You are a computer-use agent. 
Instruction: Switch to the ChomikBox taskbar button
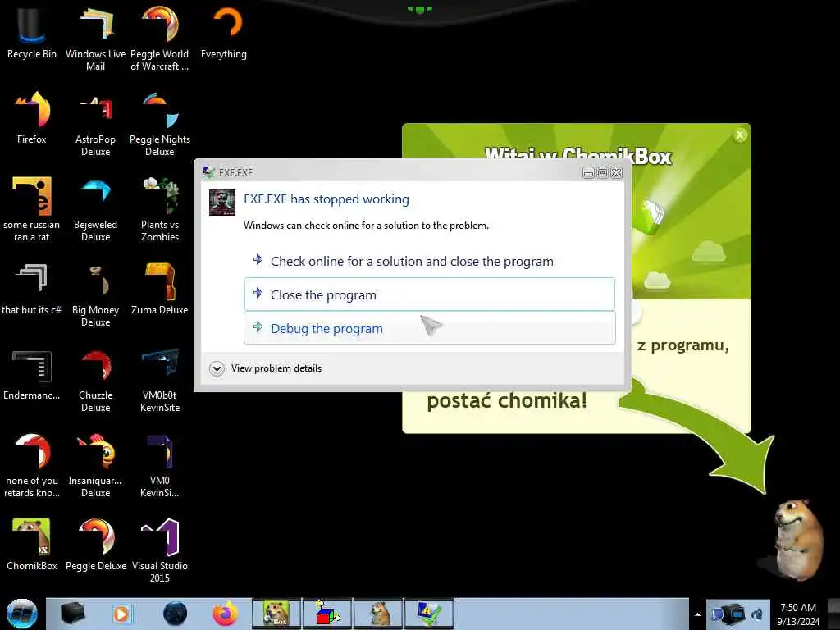(276, 614)
